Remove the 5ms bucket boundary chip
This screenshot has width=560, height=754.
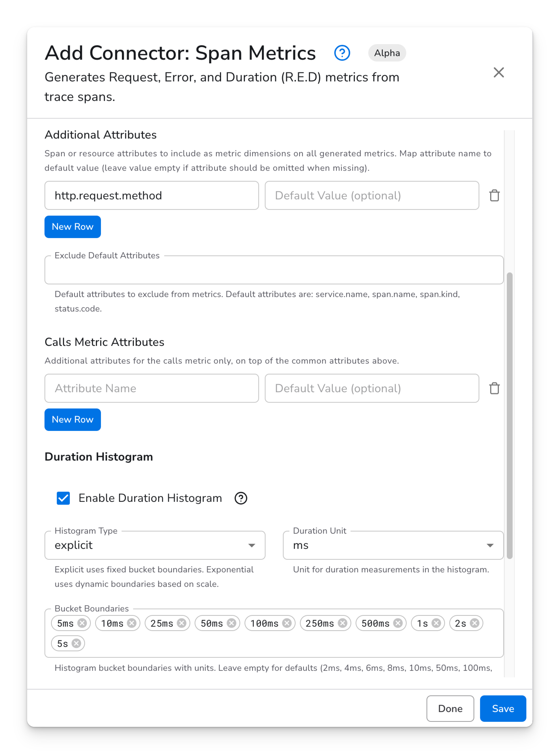[82, 623]
